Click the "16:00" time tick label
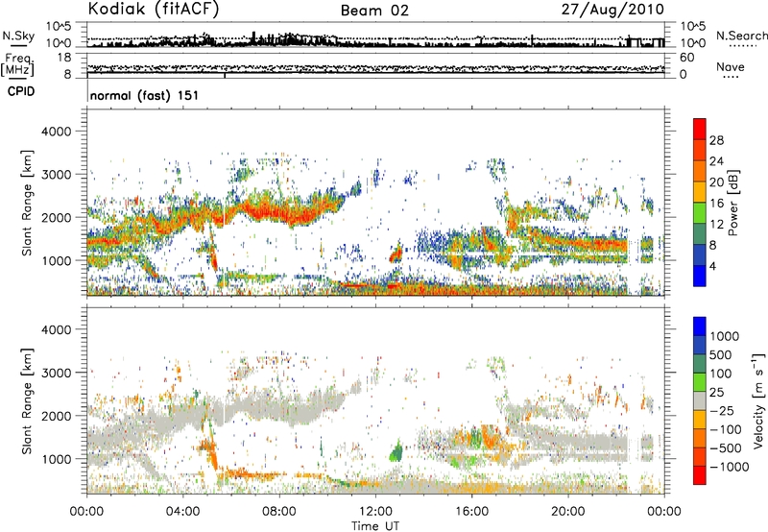The height and width of the screenshot is (532, 768). coord(471,512)
